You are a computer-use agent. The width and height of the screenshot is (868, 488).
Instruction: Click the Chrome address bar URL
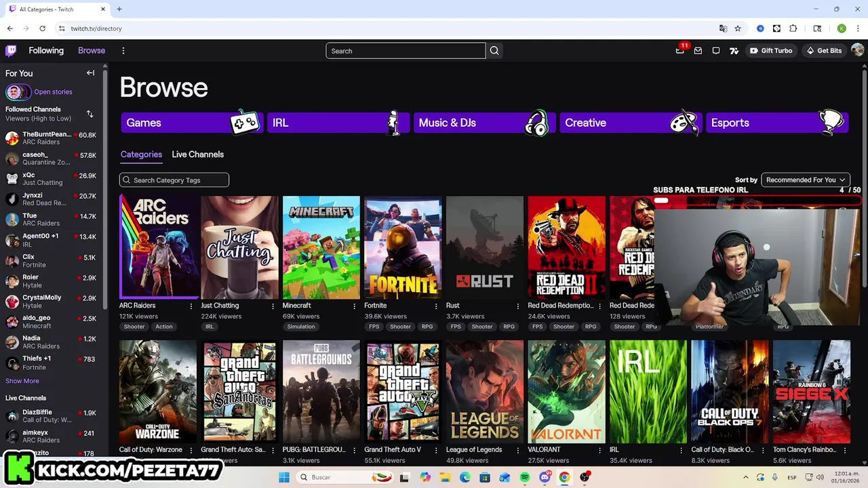pos(96,28)
